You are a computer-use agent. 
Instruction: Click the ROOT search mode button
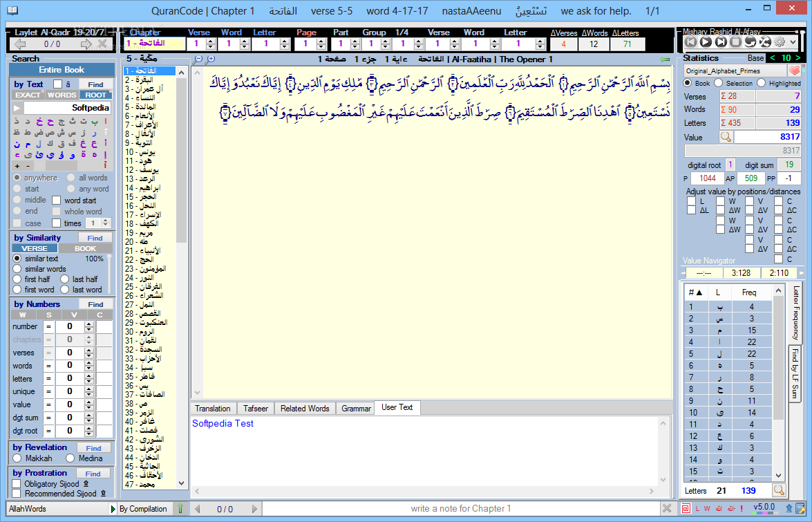95,95
